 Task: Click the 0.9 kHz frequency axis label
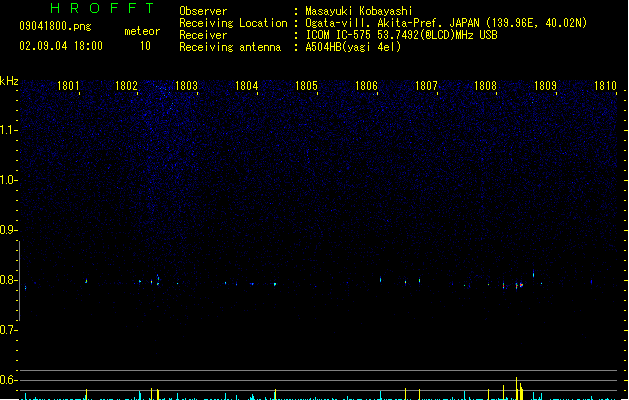8,230
